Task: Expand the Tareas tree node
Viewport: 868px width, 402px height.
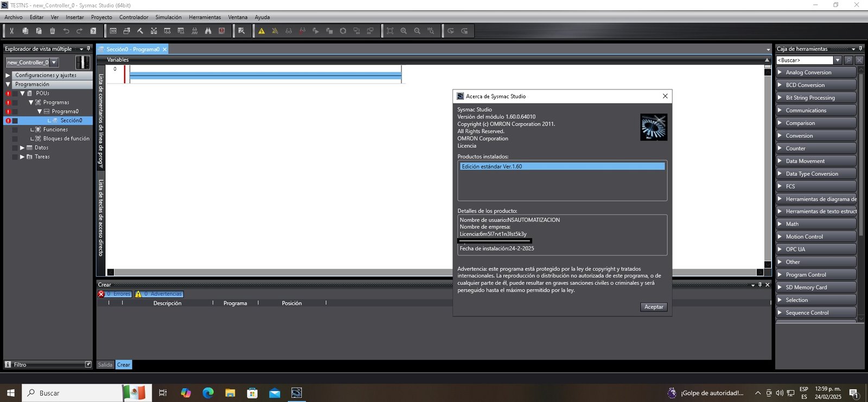Action: [22, 157]
